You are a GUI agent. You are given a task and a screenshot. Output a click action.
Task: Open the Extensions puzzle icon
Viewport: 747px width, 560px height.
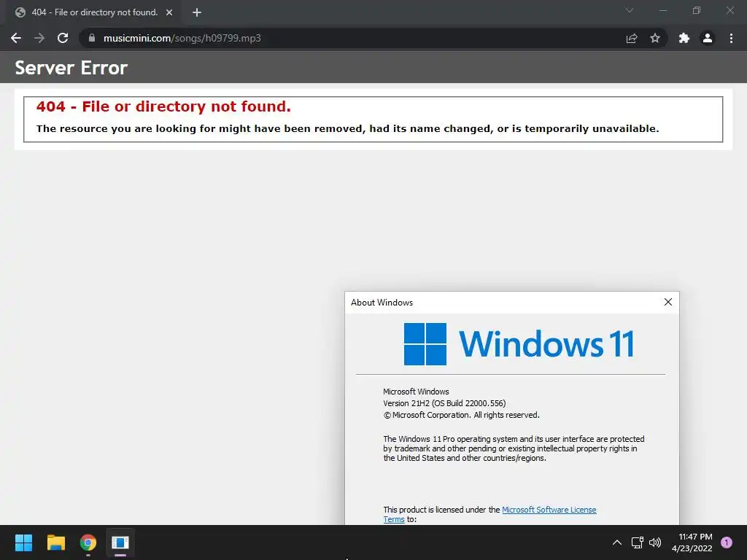tap(684, 38)
